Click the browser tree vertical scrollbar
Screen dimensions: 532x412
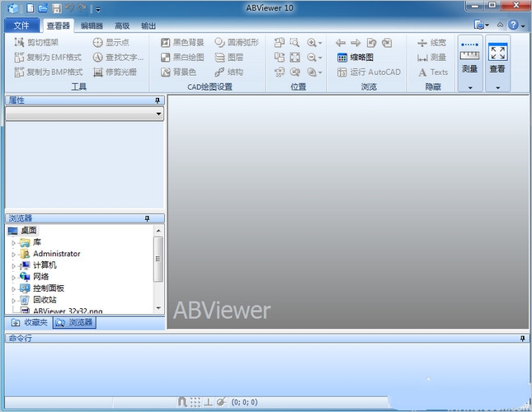[x=158, y=260]
